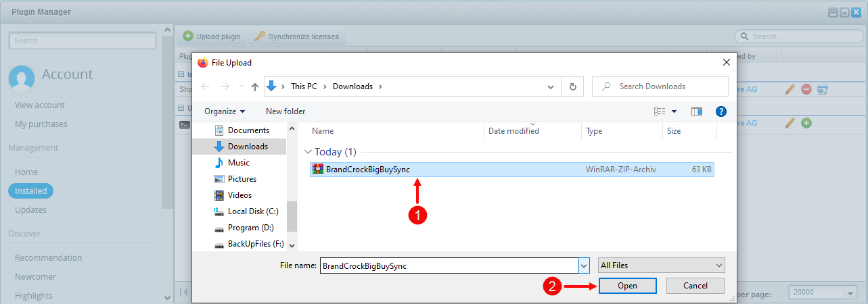Toggle the preview pane icon
This screenshot has width=868, height=304.
[696, 111]
